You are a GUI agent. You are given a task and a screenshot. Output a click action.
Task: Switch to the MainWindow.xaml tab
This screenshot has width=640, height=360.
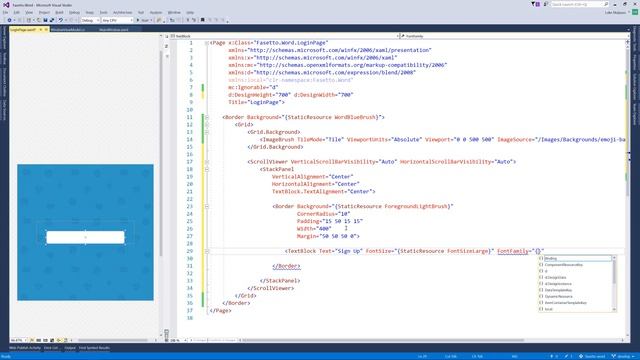[x=113, y=29]
